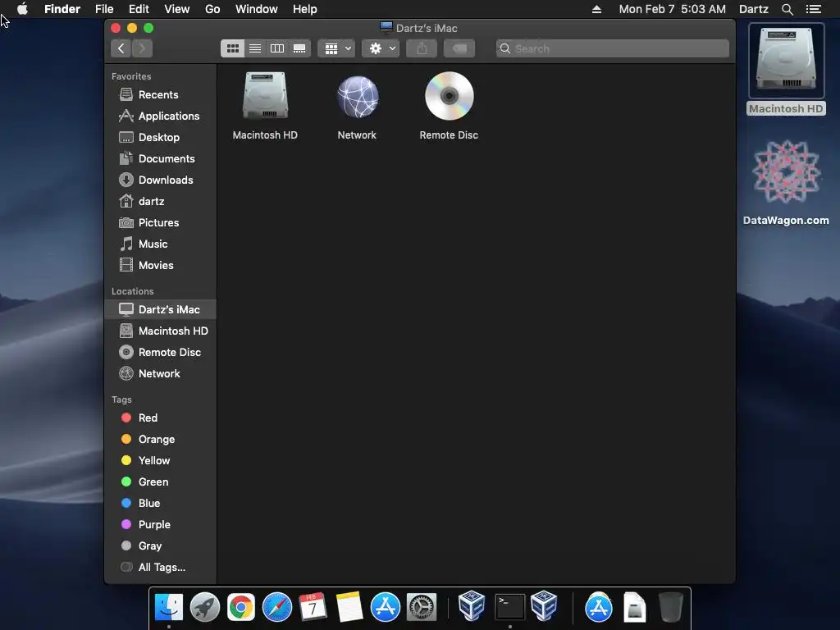Open Documents in the sidebar
The height and width of the screenshot is (630, 840).
[160, 159]
